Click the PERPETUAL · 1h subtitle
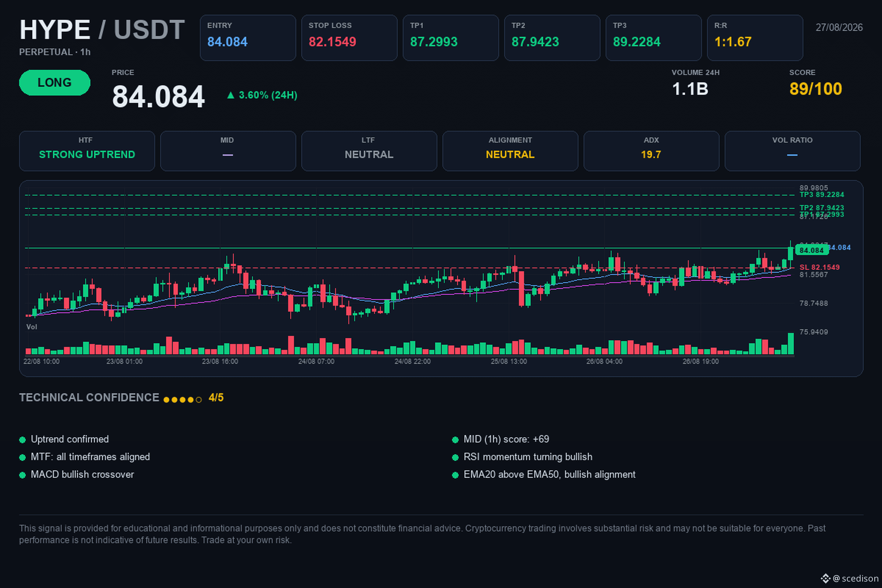The width and height of the screenshot is (882, 588). (x=55, y=52)
